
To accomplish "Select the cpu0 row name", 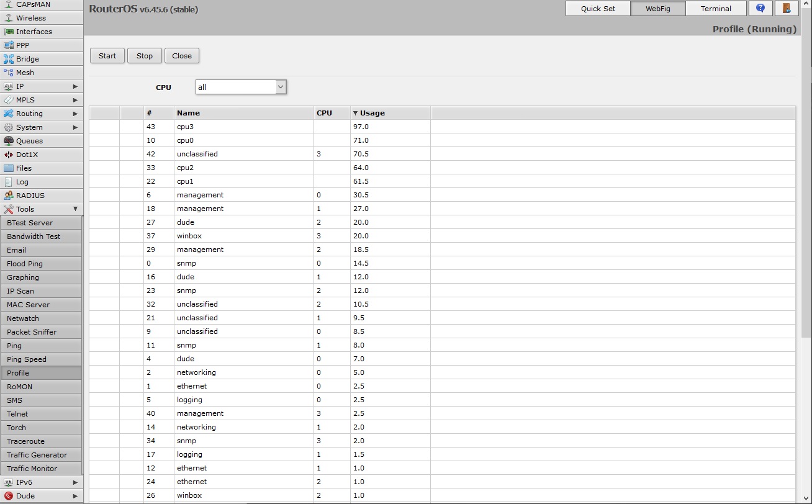I will point(185,140).
